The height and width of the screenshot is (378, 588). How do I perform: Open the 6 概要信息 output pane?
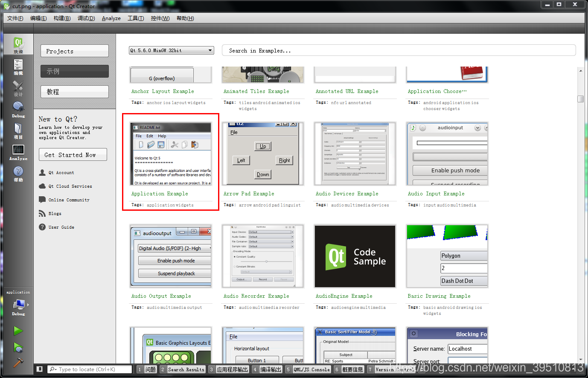[x=349, y=369]
